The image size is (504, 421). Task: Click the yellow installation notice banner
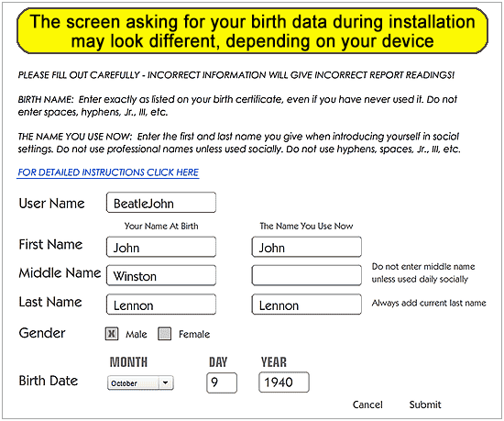252,31
